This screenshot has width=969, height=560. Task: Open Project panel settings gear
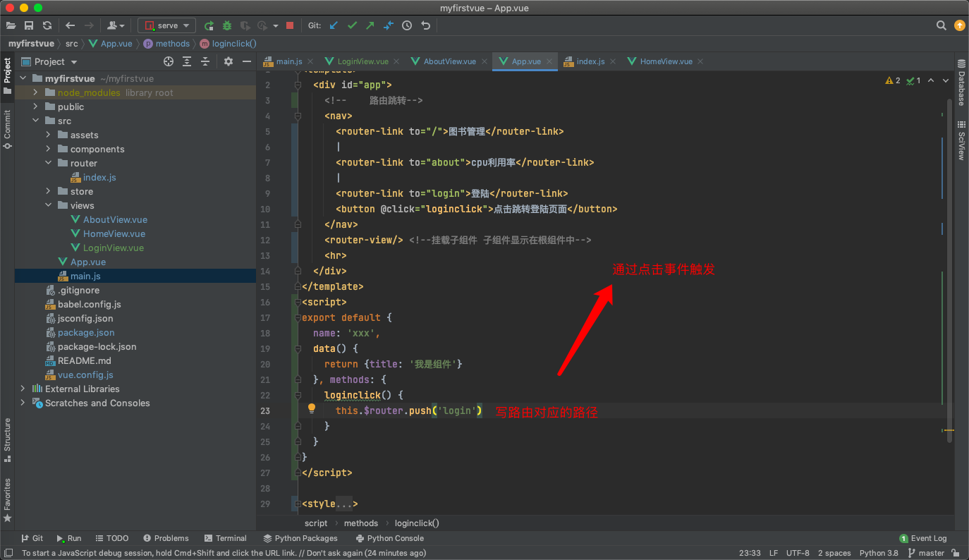click(x=228, y=61)
